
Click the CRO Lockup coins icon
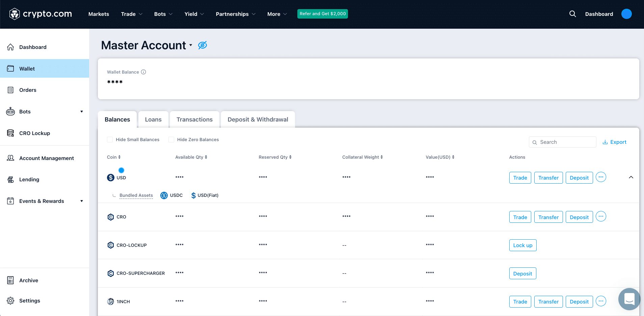[x=10, y=133]
